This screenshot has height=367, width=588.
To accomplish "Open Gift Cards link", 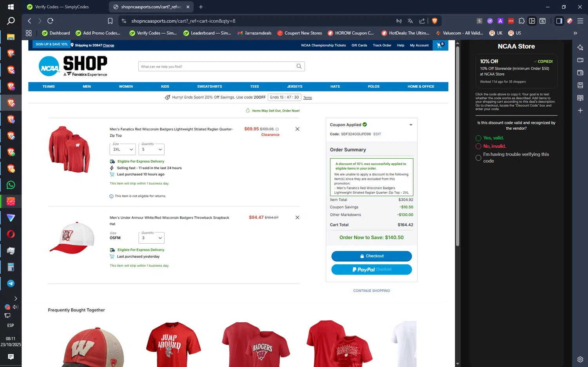I will (359, 45).
